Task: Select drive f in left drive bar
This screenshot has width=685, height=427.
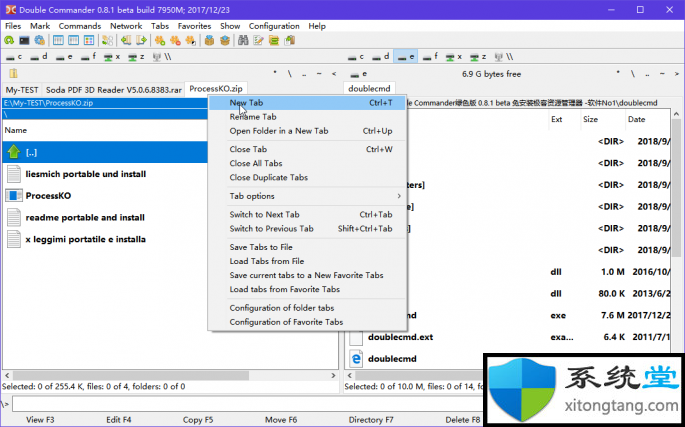Action: 89,57
